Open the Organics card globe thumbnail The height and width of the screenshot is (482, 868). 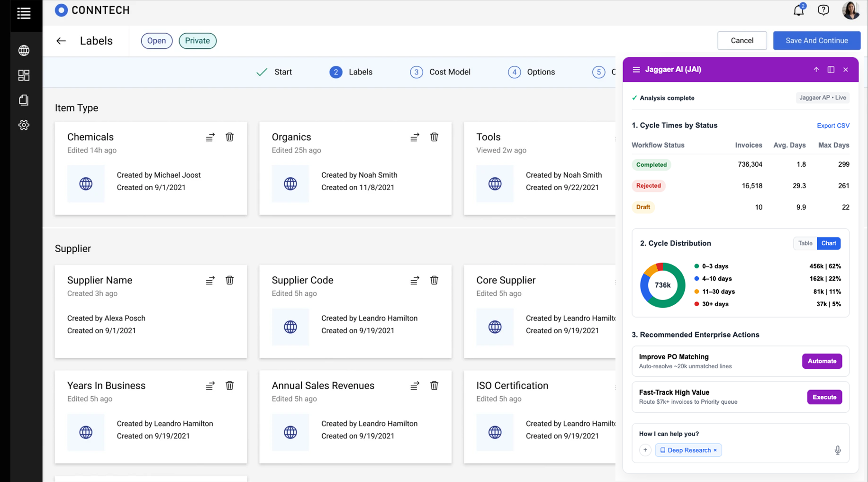290,183
